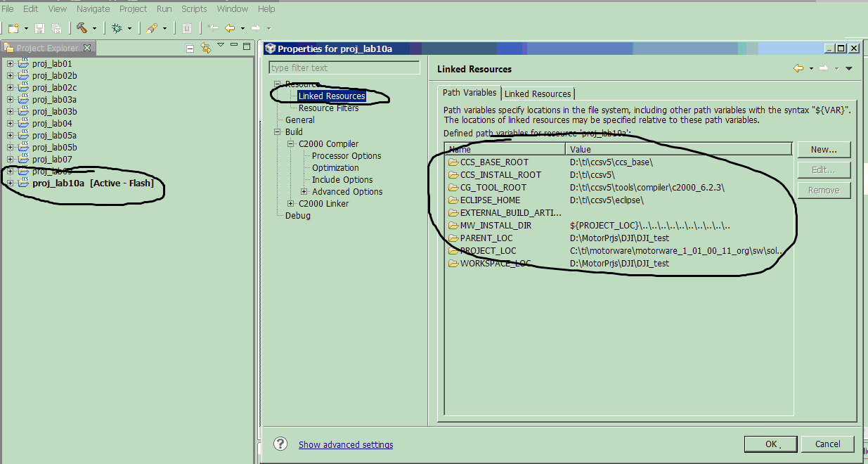Image resolution: width=868 pixels, height=464 pixels.
Task: Open the dropdown beside the New icon
Action: (x=26, y=29)
